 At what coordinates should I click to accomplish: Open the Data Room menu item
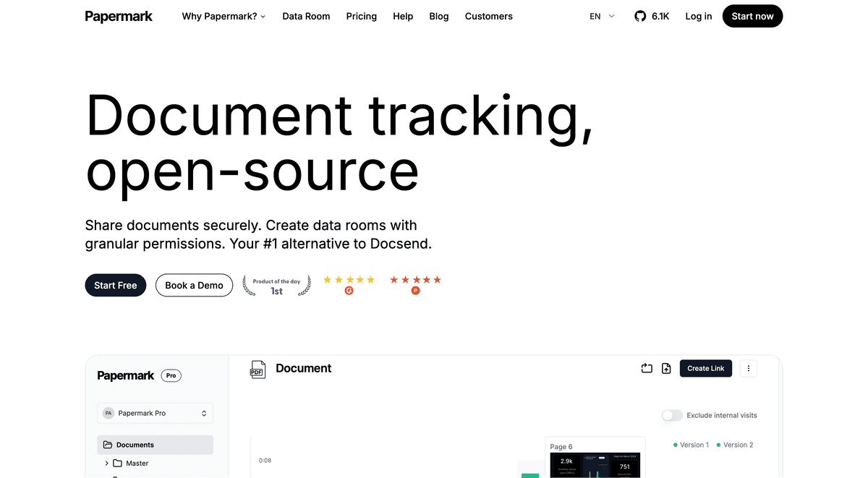pyautogui.click(x=306, y=16)
